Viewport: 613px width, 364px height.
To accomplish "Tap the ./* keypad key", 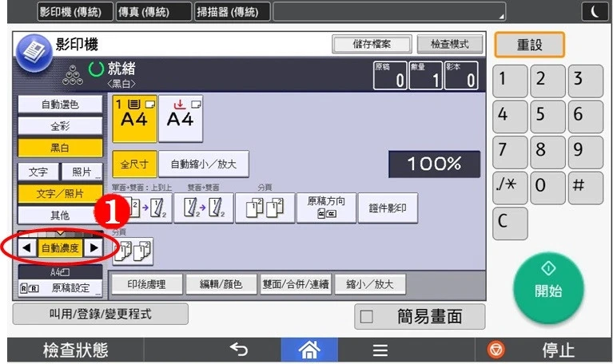I will (x=510, y=188).
